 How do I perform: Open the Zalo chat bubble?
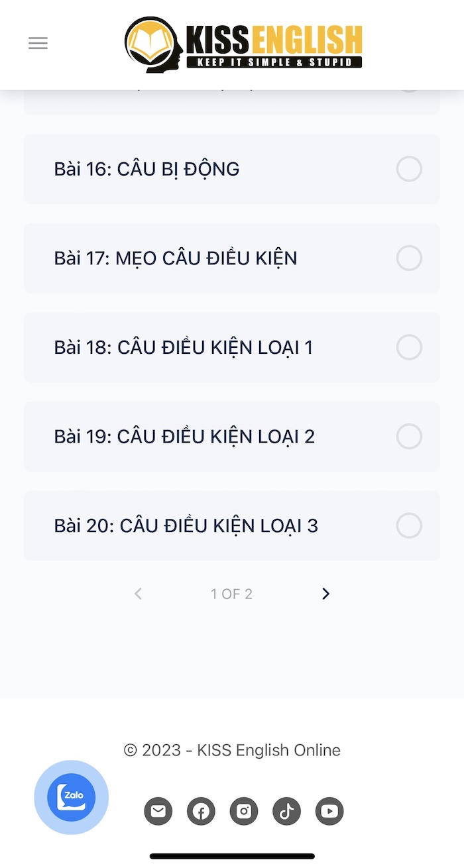coord(72,797)
